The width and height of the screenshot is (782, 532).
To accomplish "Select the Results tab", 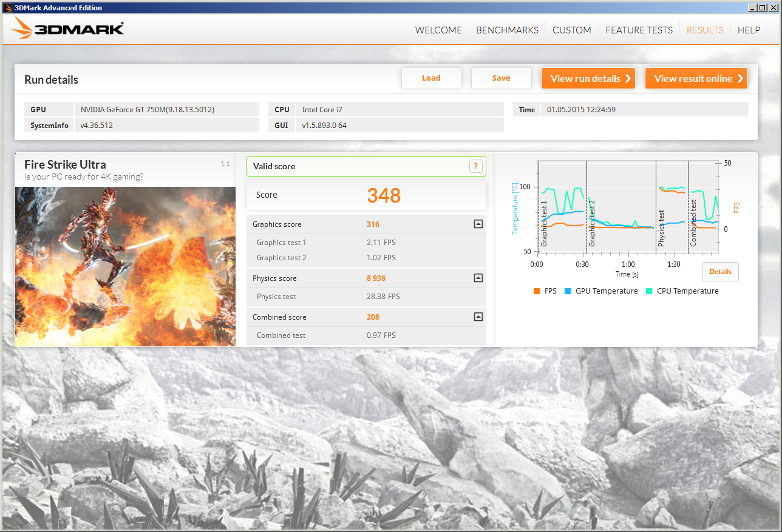I will (704, 30).
